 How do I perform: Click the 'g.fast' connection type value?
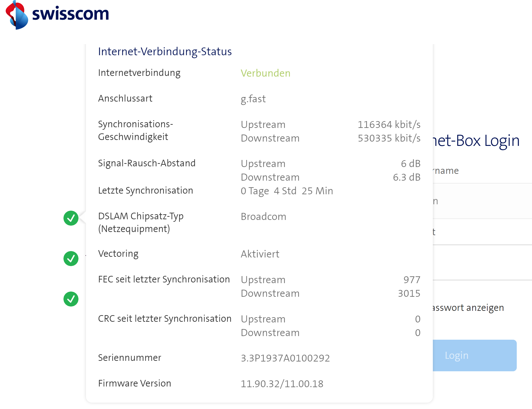pos(253,99)
